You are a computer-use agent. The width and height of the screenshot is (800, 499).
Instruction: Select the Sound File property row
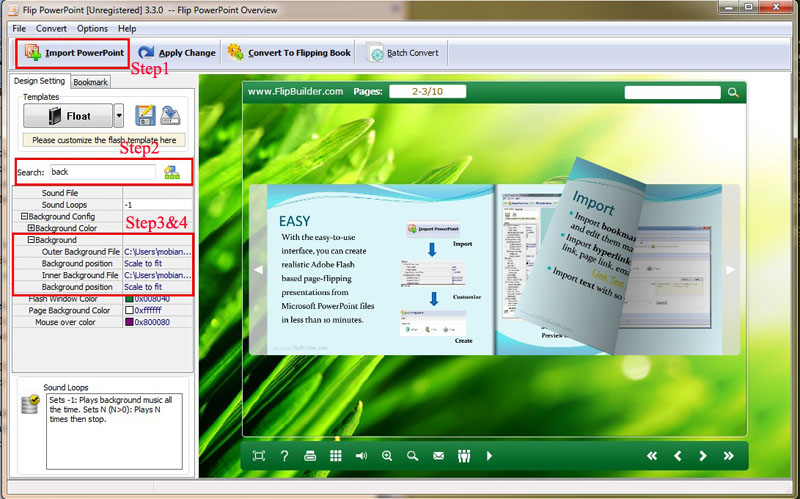[103, 193]
